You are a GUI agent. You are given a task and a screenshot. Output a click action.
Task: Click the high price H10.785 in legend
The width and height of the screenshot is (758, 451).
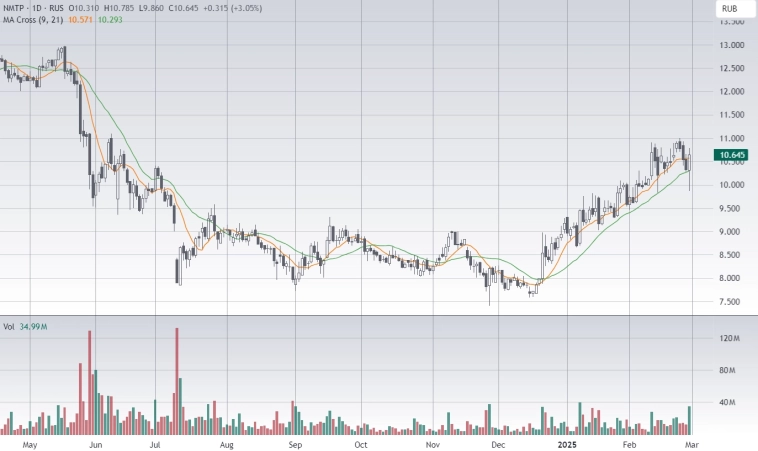119,8
